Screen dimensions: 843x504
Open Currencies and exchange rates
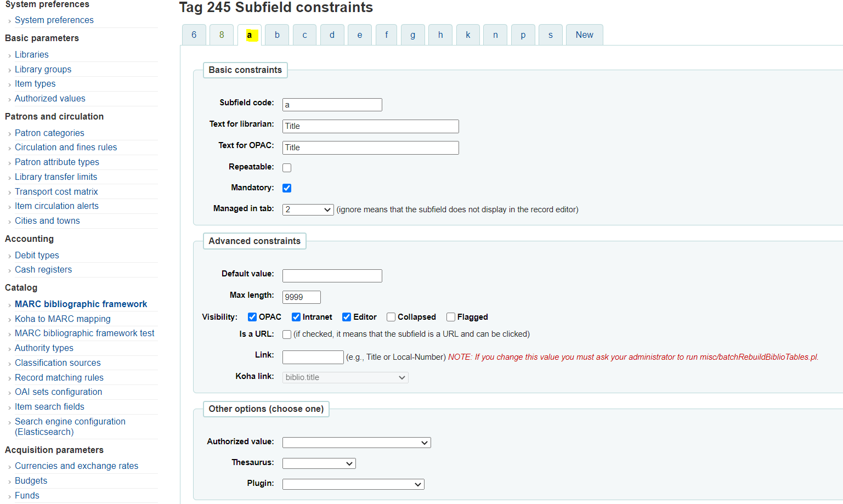click(76, 466)
